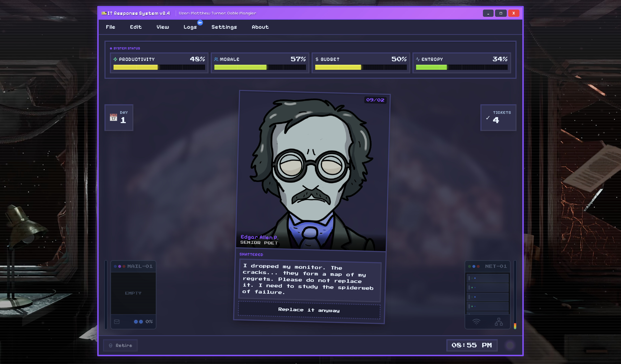The height and width of the screenshot is (364, 621).
Task: Click the dollar Budget icon
Action: click(x=317, y=59)
